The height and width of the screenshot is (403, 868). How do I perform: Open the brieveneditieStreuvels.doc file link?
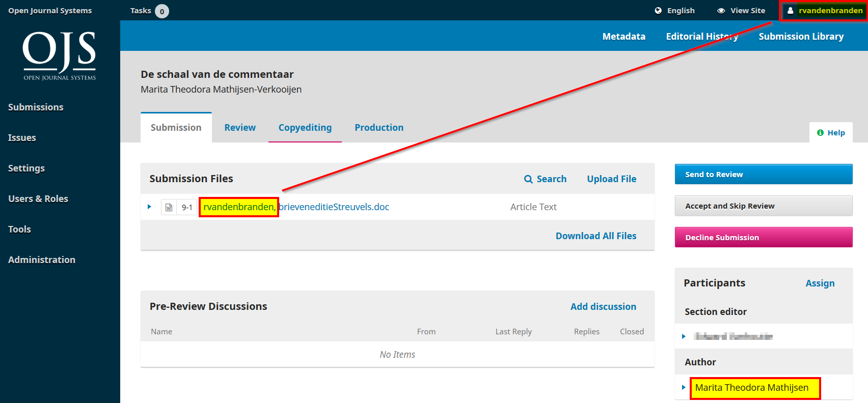[x=334, y=207]
